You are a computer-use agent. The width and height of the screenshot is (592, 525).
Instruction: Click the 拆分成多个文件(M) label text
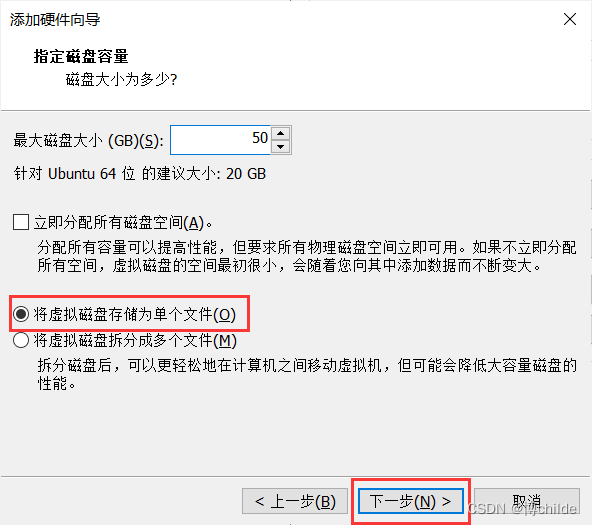135,341
